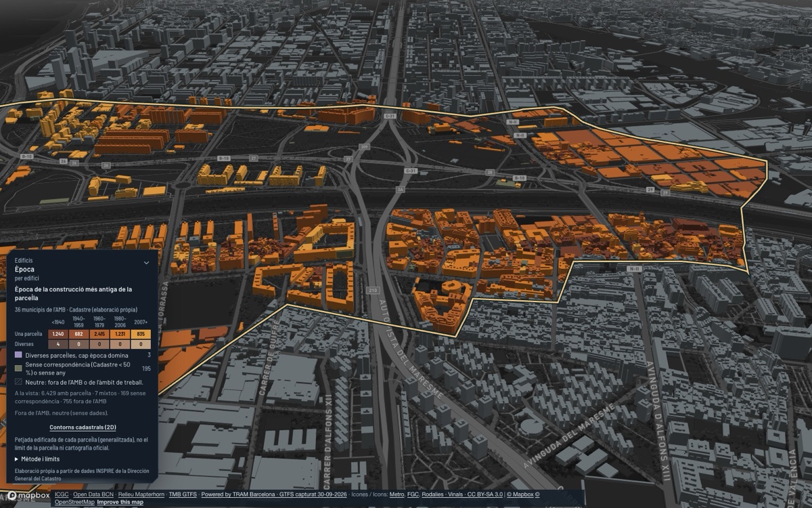Click the 'Edificis' label in the legend panel
The image size is (812, 508).
pyautogui.click(x=24, y=260)
